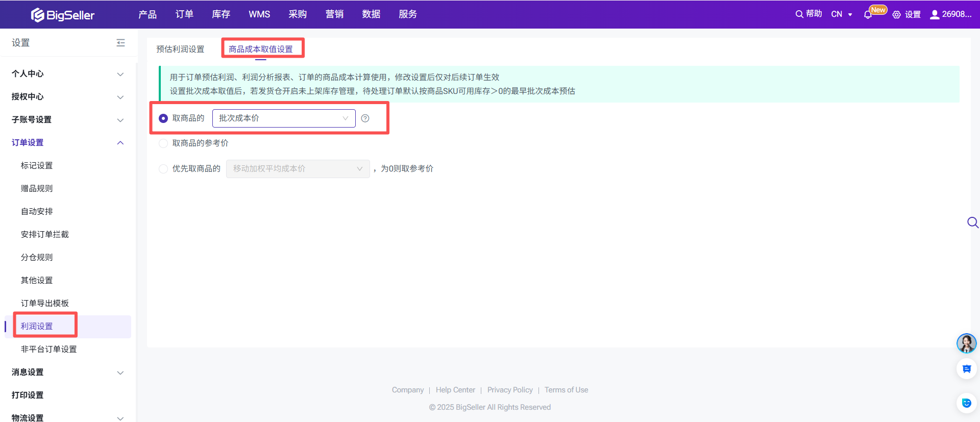The image size is (980, 422).
Task: Open the customer service avatar chat
Action: click(x=966, y=343)
